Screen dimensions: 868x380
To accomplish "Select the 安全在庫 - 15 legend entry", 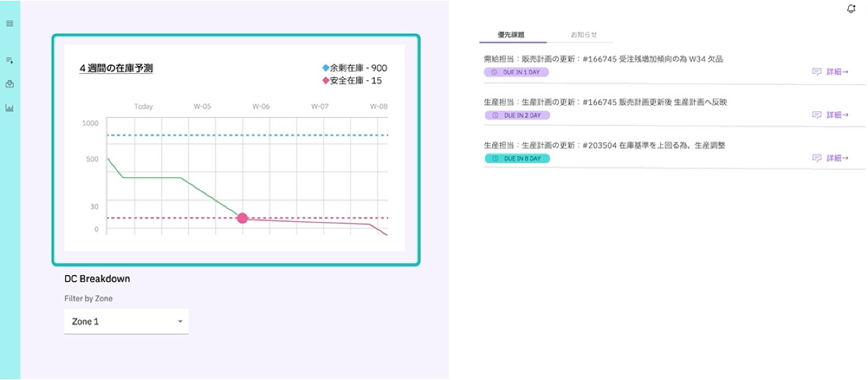I will coord(352,81).
